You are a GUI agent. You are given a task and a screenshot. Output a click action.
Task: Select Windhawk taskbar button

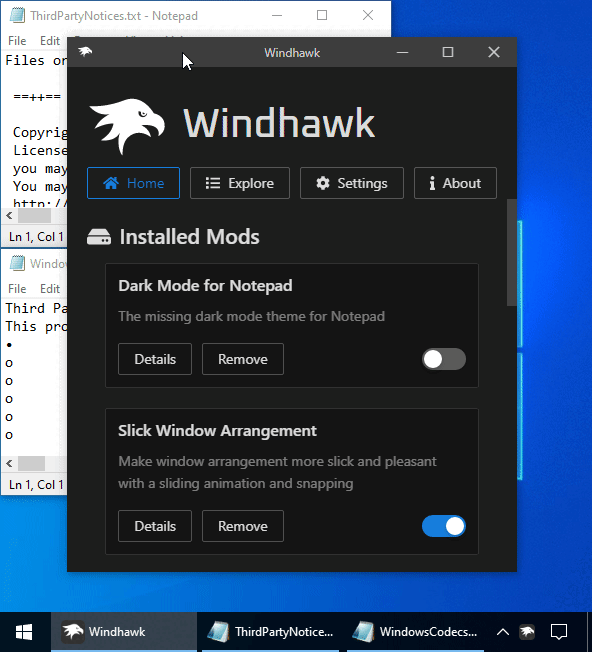pos(124,632)
